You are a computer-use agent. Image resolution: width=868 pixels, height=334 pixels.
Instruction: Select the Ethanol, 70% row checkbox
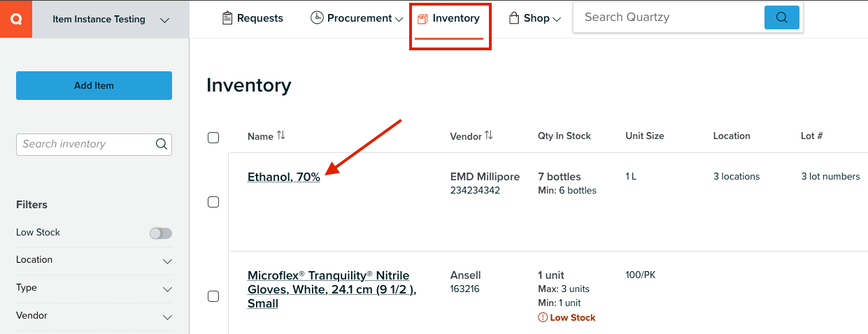click(x=213, y=202)
